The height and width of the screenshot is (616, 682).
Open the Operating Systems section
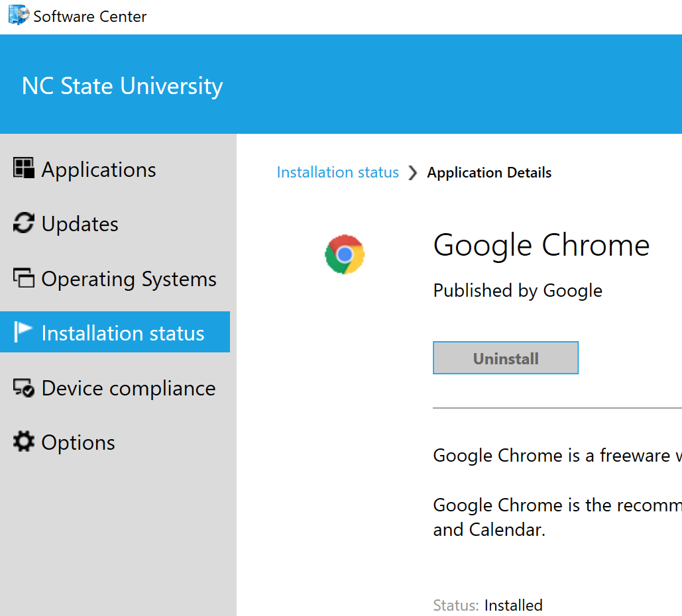115,278
